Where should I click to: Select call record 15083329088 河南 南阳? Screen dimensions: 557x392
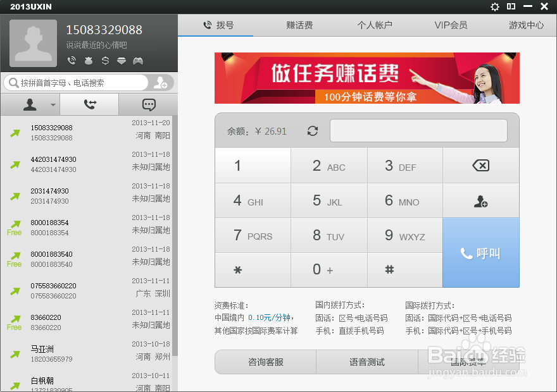point(86,132)
